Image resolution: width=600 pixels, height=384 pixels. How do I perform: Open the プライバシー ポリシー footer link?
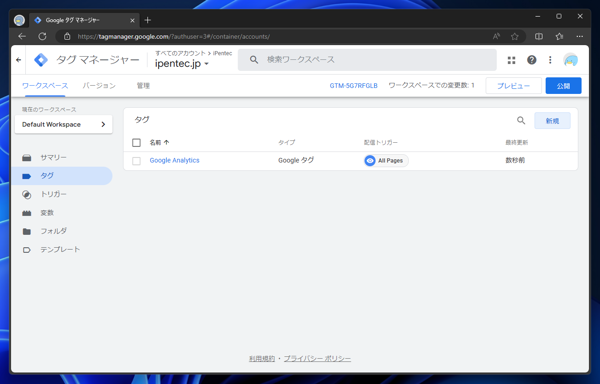(317, 358)
